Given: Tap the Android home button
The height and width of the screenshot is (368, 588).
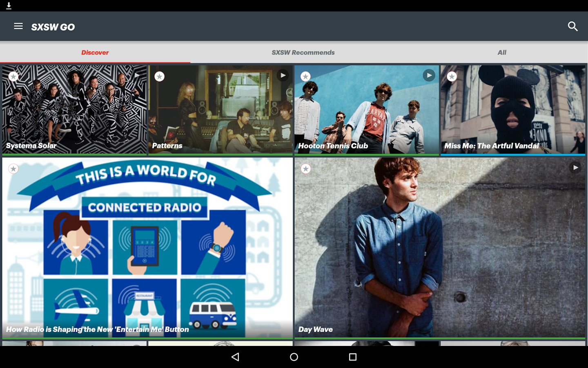Looking at the screenshot, I should click(294, 357).
